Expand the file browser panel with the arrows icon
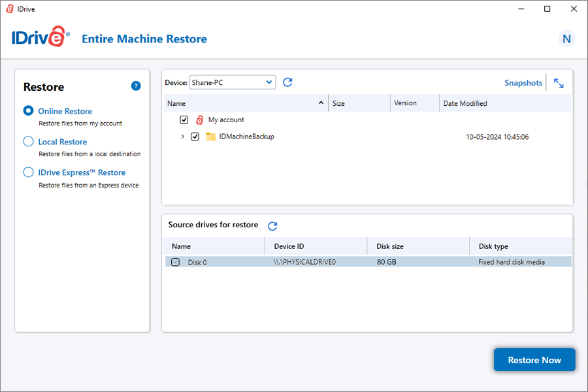 pos(559,83)
